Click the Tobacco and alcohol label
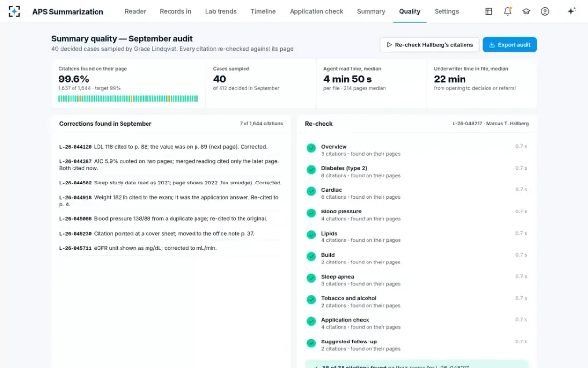 point(349,298)
